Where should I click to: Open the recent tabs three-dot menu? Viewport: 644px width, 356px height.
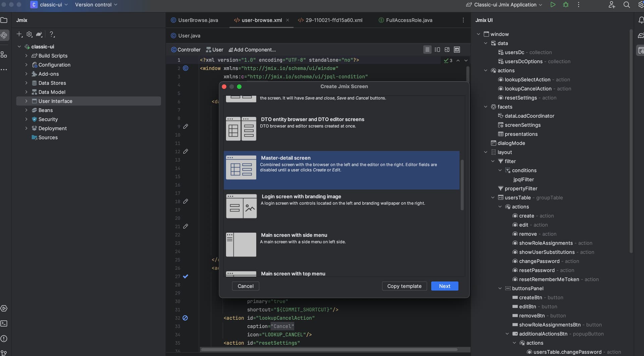click(x=463, y=20)
